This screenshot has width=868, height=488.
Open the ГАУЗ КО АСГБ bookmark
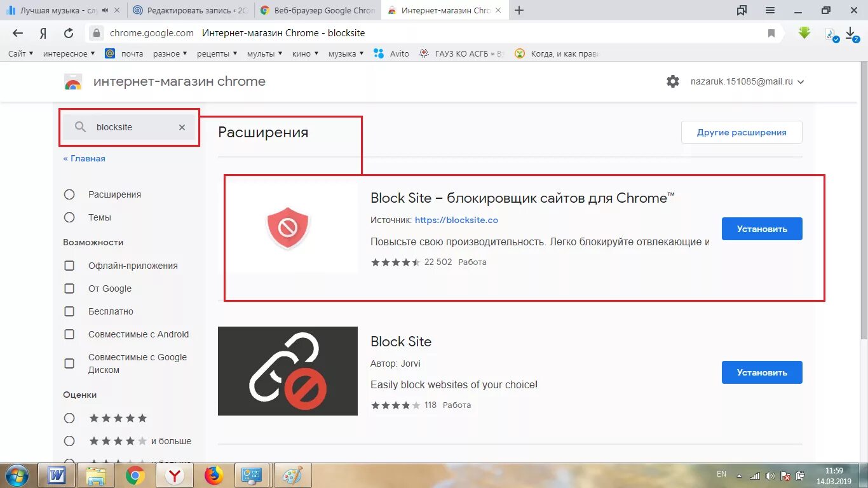(x=463, y=53)
